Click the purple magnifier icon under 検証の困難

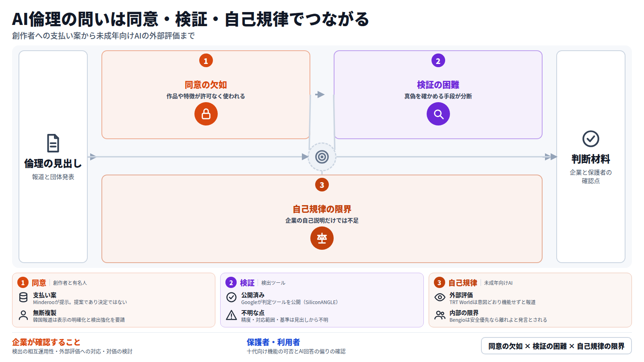point(438,114)
